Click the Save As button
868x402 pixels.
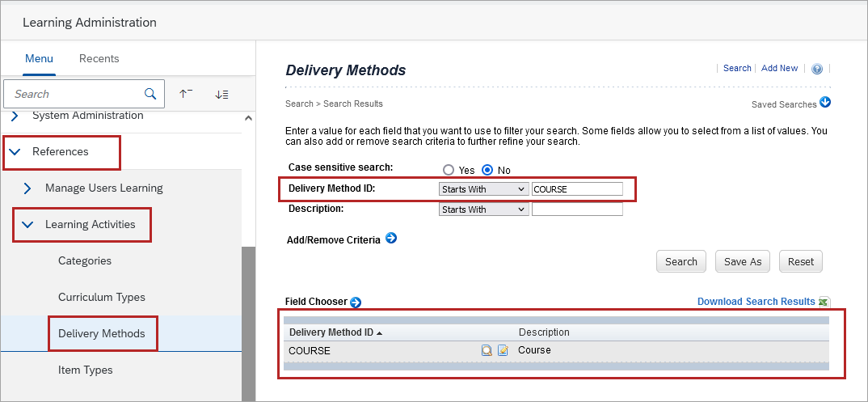pos(743,261)
